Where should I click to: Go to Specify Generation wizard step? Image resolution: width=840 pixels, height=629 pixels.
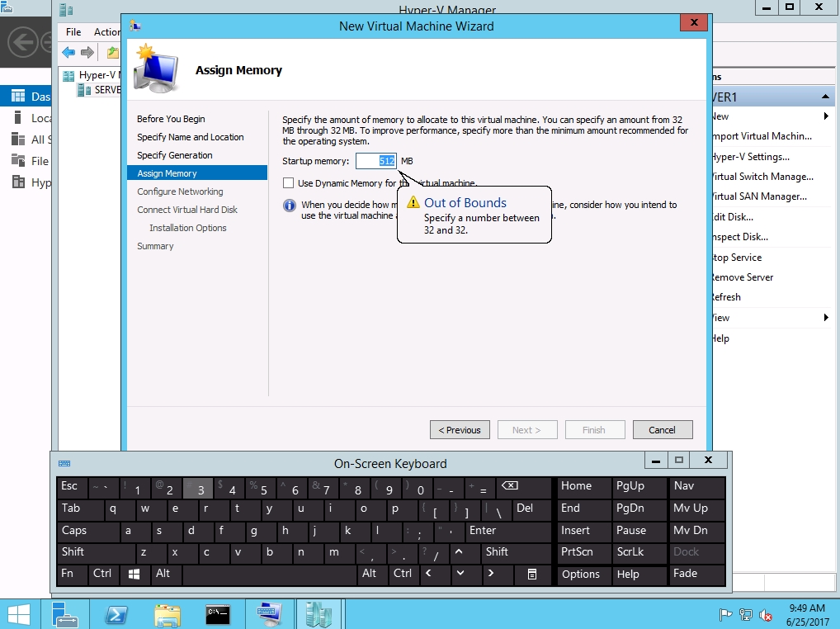pos(175,155)
